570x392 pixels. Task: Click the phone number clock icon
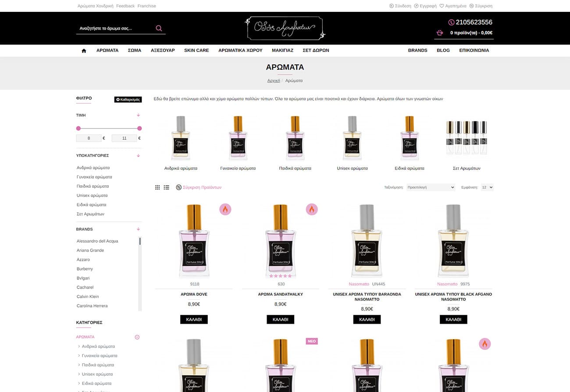tap(451, 22)
